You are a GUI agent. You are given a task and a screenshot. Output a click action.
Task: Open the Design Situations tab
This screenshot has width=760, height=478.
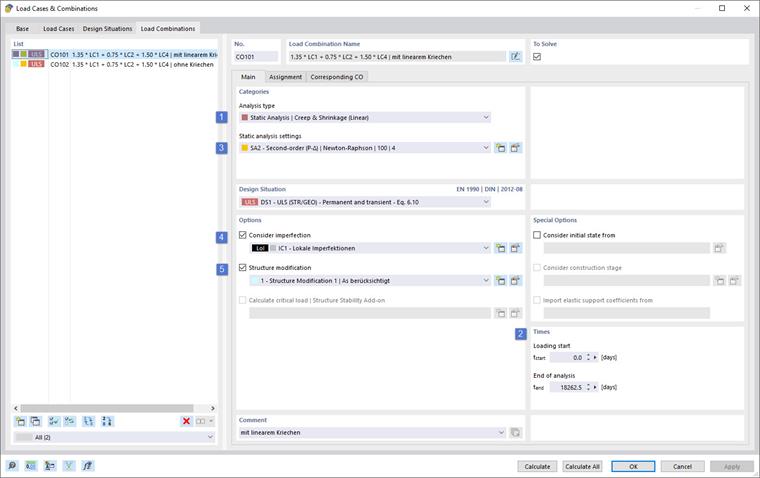[x=108, y=29]
